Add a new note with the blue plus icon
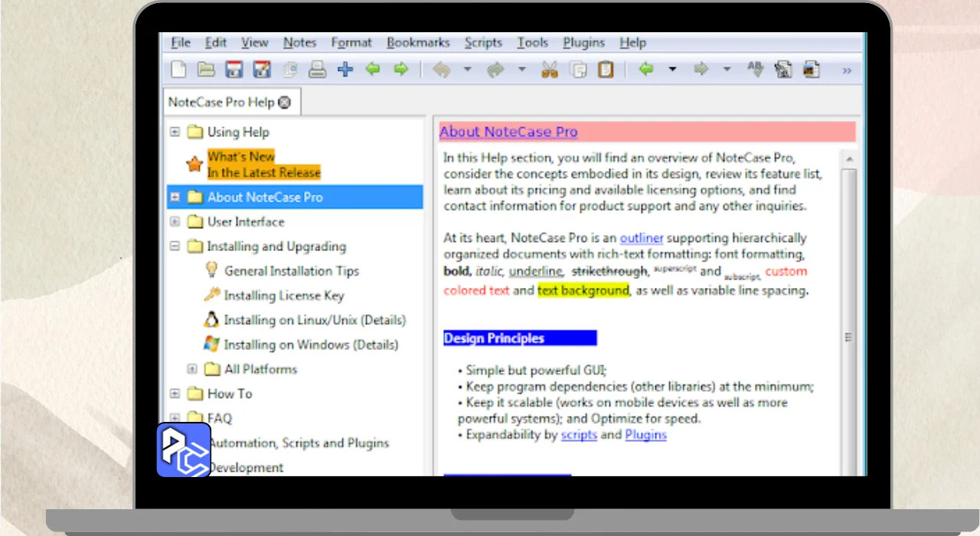This screenshot has height=536, width=980. [x=345, y=70]
